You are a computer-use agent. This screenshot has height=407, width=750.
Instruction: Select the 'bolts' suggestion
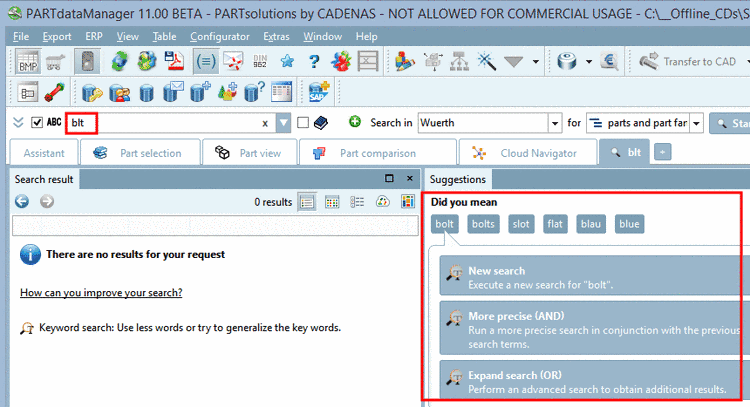(x=484, y=224)
